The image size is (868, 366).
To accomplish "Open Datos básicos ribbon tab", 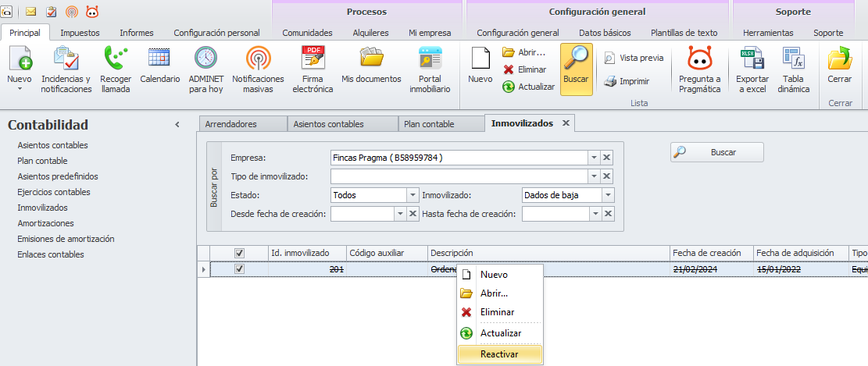I will tap(605, 33).
